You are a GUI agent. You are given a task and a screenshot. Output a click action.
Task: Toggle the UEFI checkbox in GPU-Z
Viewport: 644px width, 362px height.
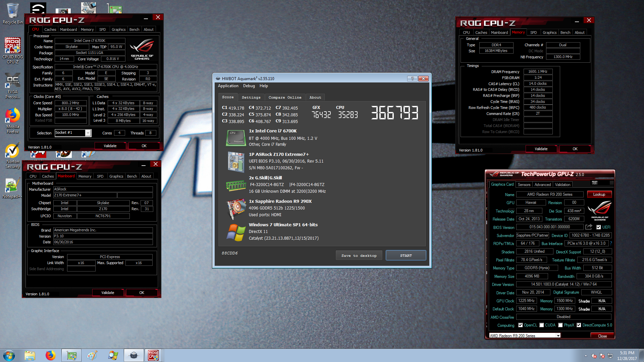tap(598, 227)
